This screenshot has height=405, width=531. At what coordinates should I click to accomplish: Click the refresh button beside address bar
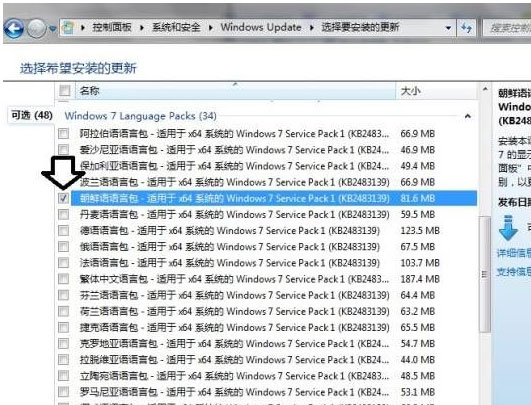467,28
